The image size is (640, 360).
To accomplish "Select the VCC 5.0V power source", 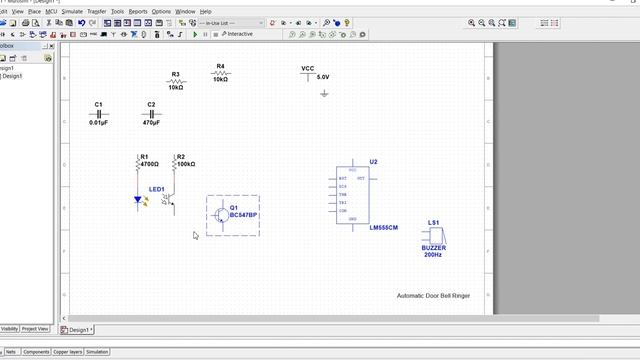I will (315, 73).
